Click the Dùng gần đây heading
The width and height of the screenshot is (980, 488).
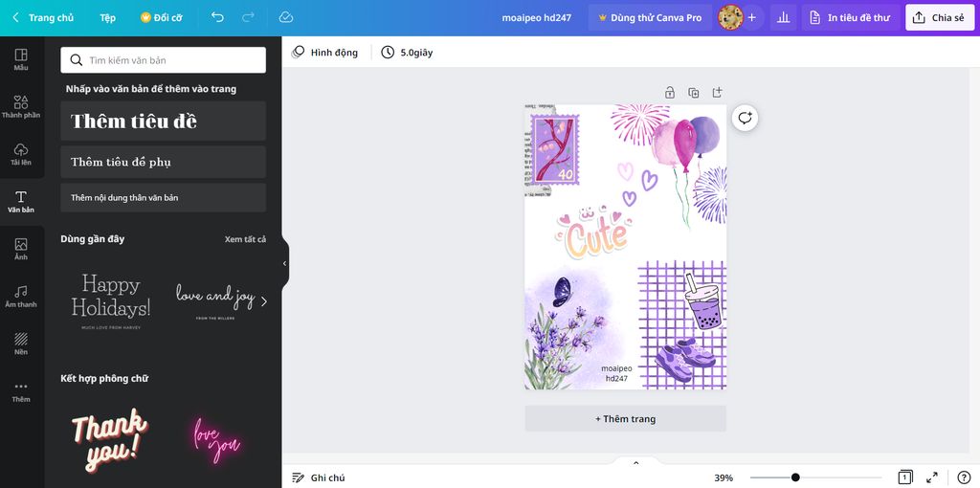tap(93, 238)
